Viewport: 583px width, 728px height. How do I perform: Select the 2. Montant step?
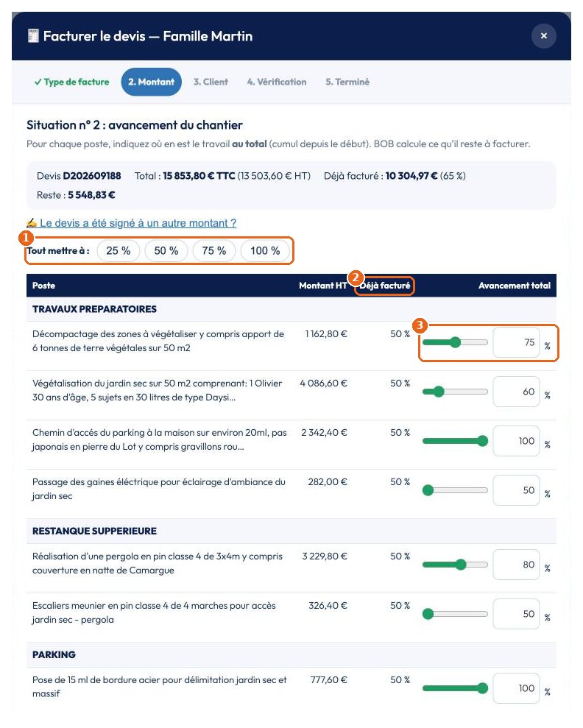coord(152,82)
